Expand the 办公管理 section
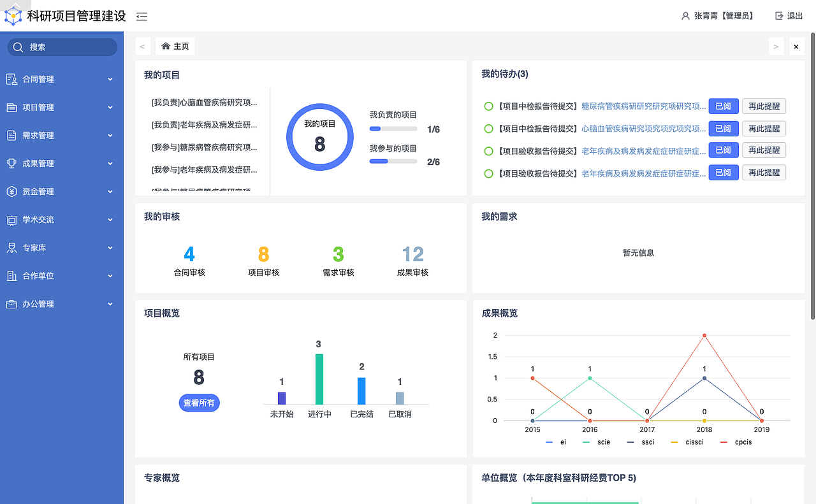 pyautogui.click(x=110, y=304)
